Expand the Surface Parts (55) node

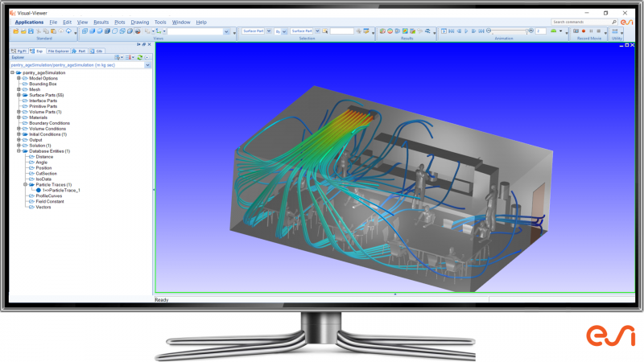pos(19,95)
